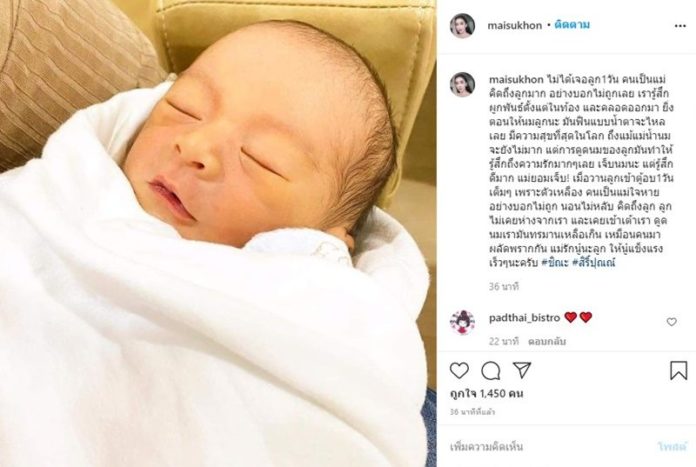Like the post with the heart icon
Screen dimensions: 696x467
tap(459, 370)
